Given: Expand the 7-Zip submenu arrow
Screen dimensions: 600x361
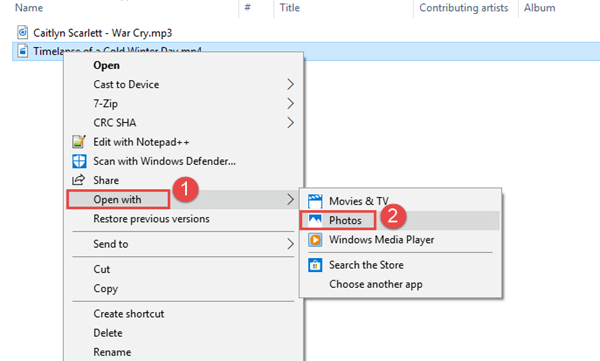Looking at the screenshot, I should coord(290,103).
